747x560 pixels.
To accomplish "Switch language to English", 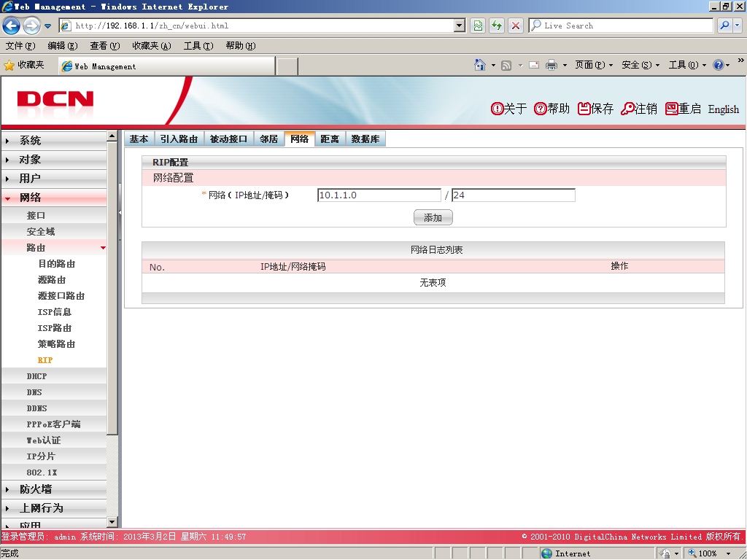I will (x=723, y=109).
